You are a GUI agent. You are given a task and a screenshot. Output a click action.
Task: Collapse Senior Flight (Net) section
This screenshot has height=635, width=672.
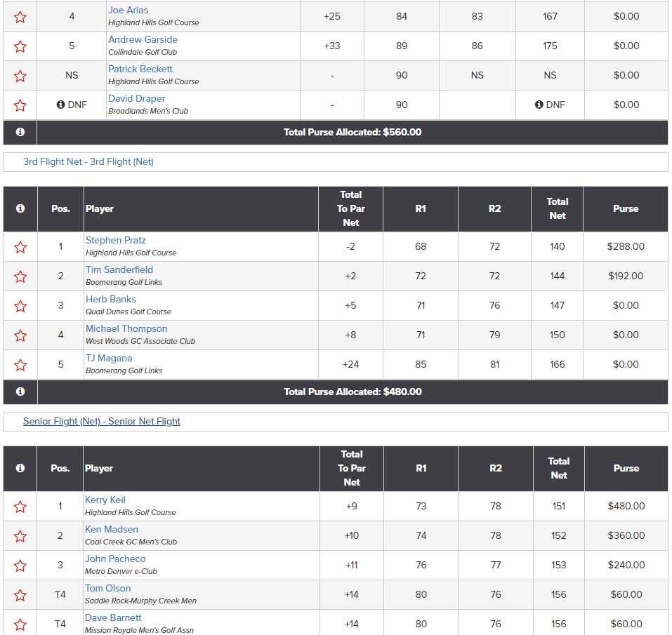click(102, 421)
